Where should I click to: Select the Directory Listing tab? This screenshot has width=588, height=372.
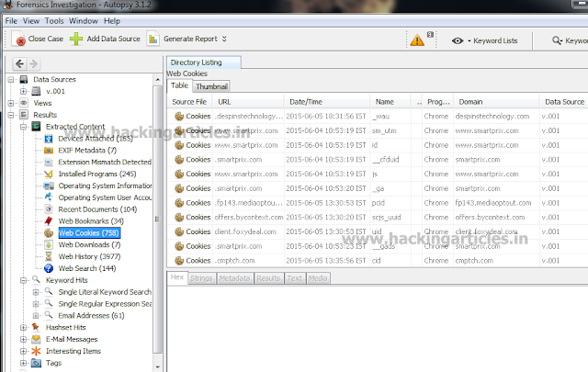204,62
